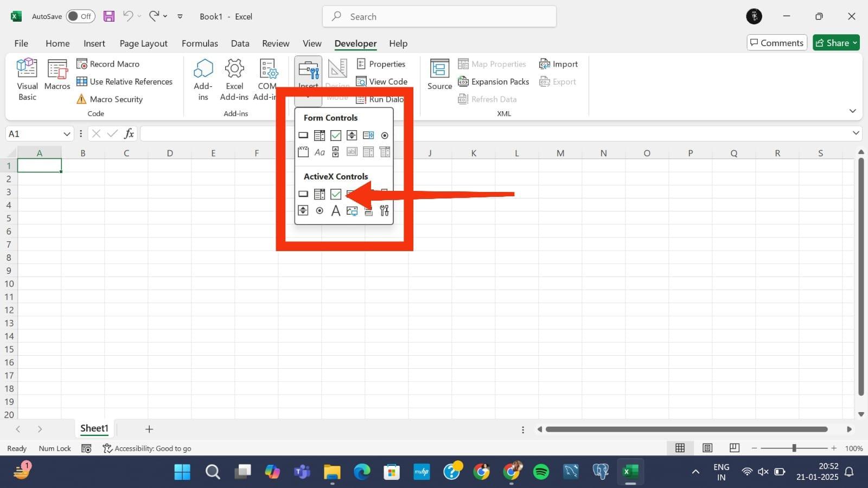This screenshot has height=488, width=868.
Task: Select ActiveX Option Button control
Action: (x=320, y=210)
